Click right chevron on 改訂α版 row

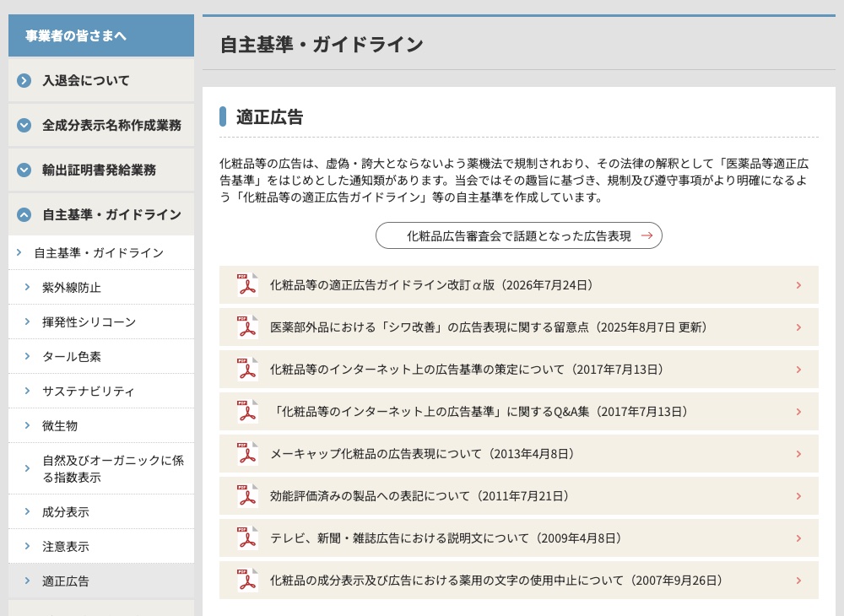coord(798,285)
